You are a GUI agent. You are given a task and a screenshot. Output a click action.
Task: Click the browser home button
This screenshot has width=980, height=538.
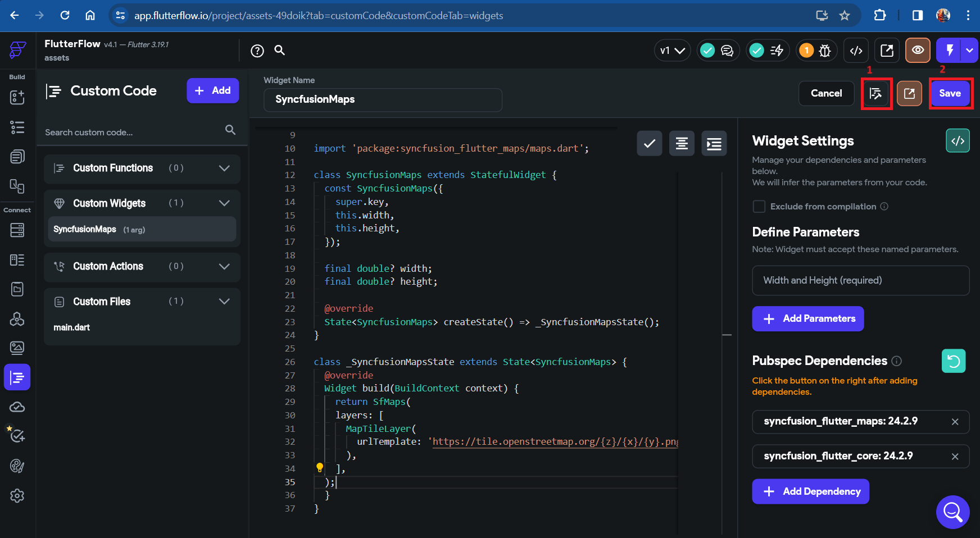[90, 15]
